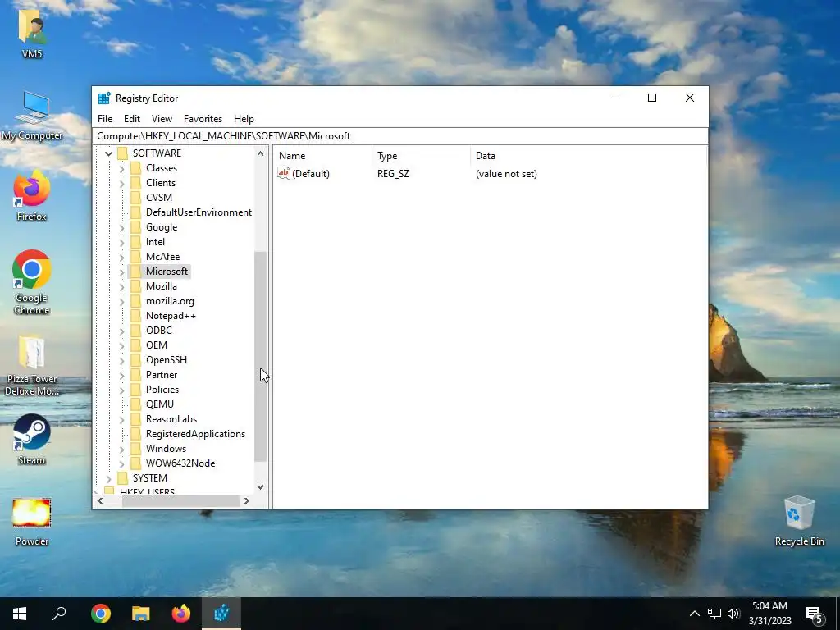Open File Explorer from the taskbar
Image resolution: width=840 pixels, height=630 pixels.
tap(140, 614)
